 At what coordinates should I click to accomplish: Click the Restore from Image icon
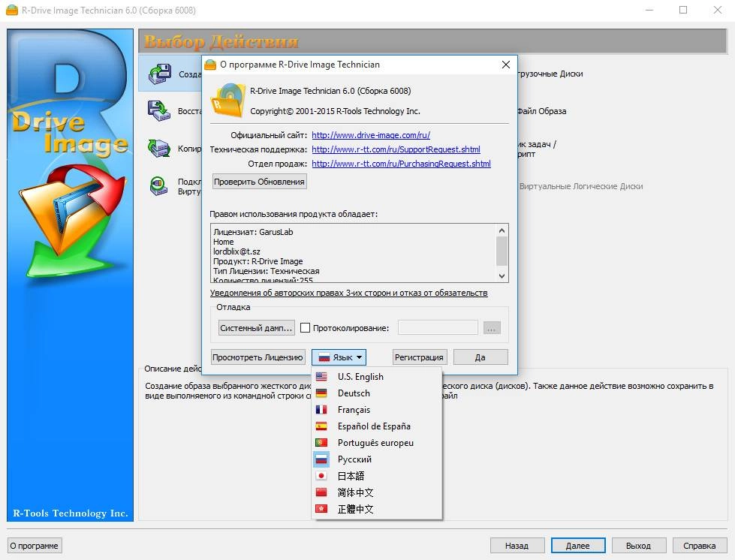tap(159, 111)
